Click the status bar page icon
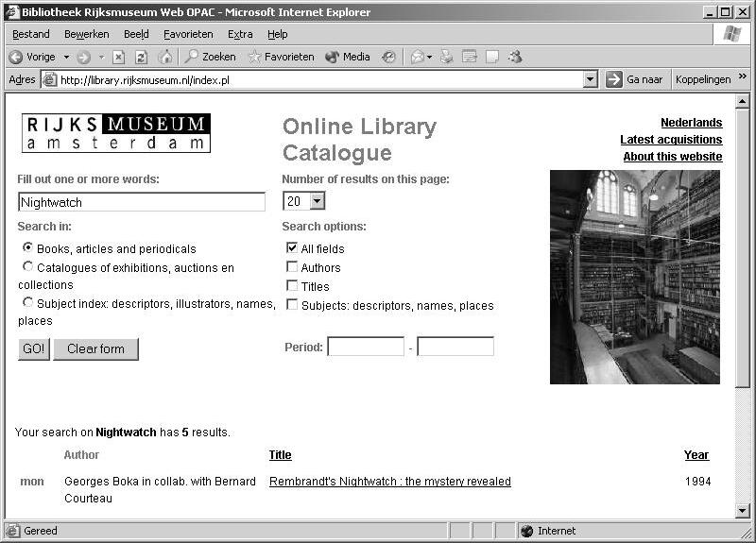 (13, 531)
